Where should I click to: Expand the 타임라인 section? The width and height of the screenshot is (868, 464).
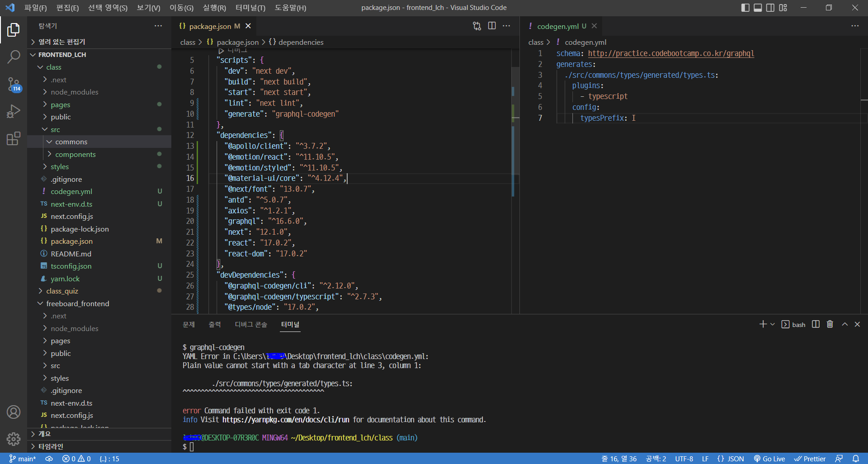click(x=99, y=446)
